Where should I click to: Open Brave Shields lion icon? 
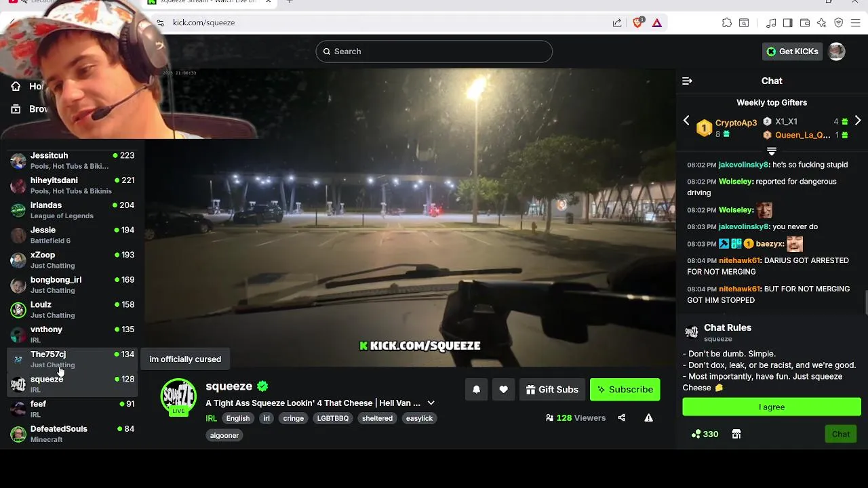(637, 22)
